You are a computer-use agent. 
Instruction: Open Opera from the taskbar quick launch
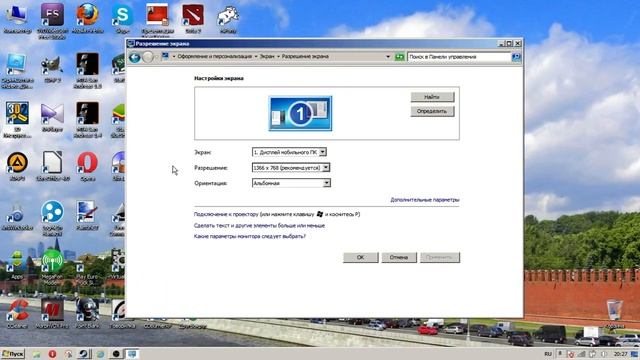(52, 354)
